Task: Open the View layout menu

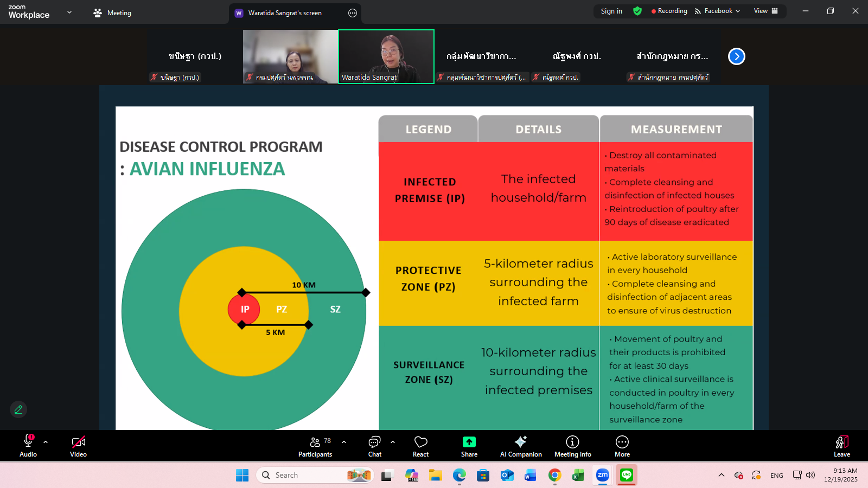Action: coord(765,11)
